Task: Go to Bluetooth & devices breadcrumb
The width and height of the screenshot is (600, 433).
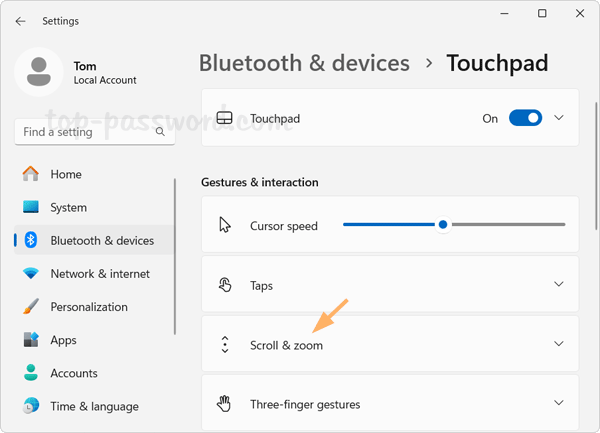Action: pyautogui.click(x=304, y=63)
